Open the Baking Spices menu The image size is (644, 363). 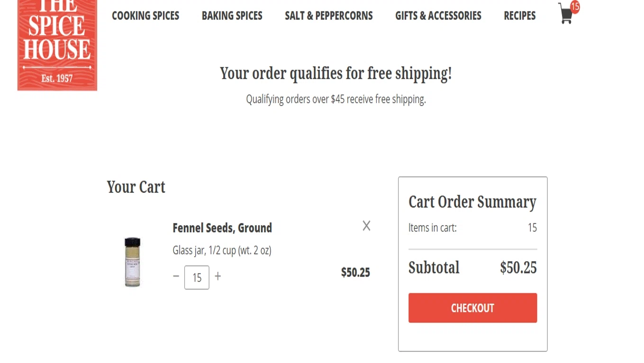click(x=232, y=16)
